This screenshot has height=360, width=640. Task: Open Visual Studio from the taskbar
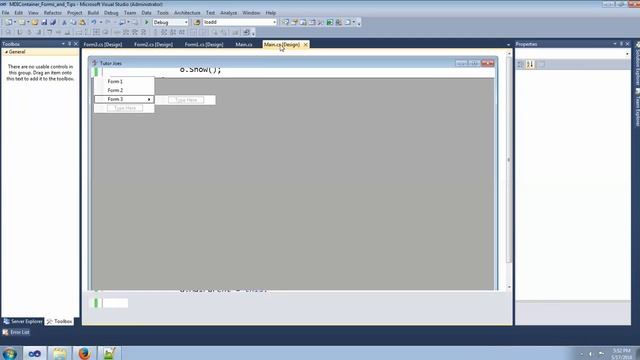[35, 353]
